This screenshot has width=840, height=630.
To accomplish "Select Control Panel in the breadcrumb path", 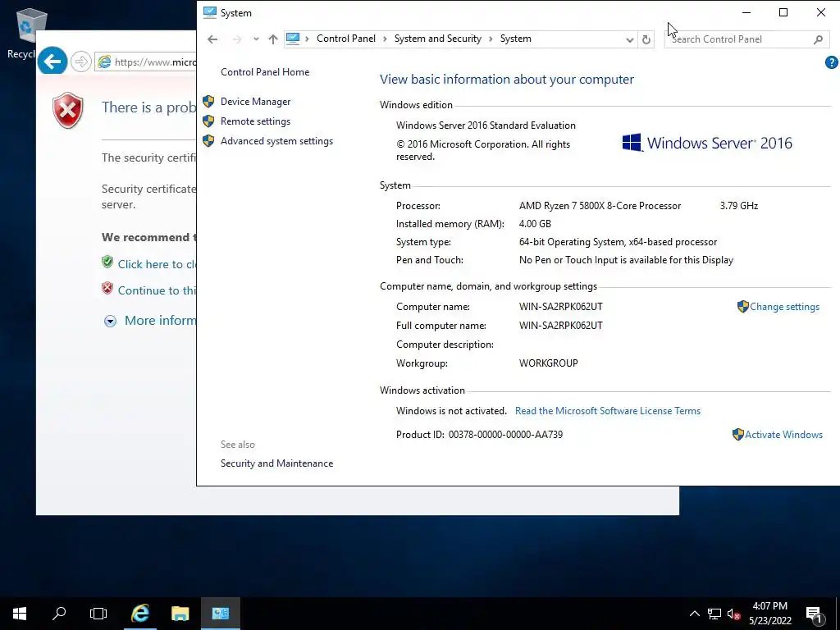I will pos(346,39).
